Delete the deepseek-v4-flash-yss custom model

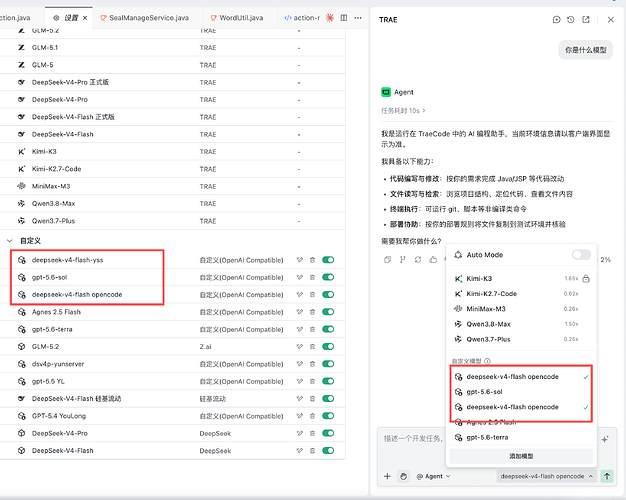coord(313,260)
